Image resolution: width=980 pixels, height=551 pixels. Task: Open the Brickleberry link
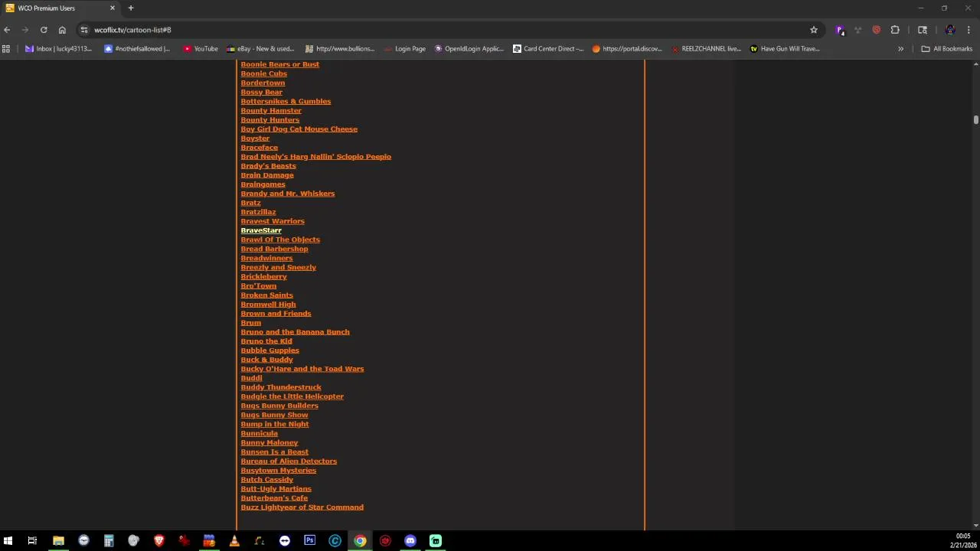263,276
